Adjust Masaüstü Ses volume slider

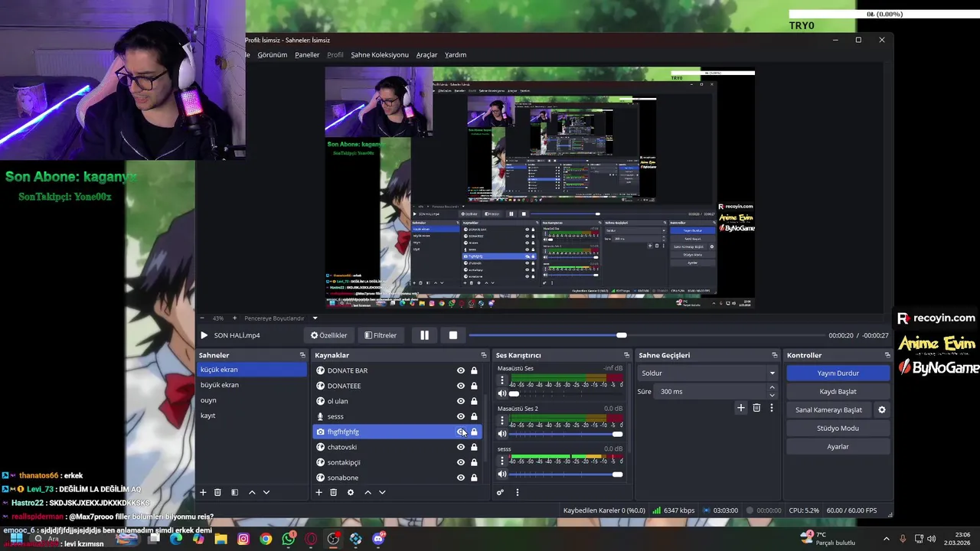[566, 393]
